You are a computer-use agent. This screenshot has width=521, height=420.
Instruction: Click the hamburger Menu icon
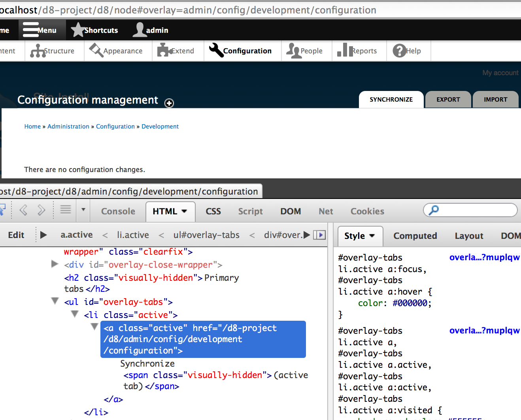(31, 30)
